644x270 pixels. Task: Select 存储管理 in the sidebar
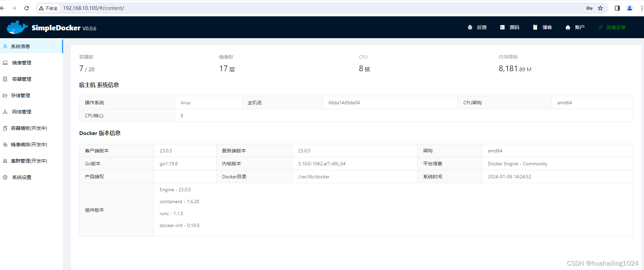tap(31, 95)
